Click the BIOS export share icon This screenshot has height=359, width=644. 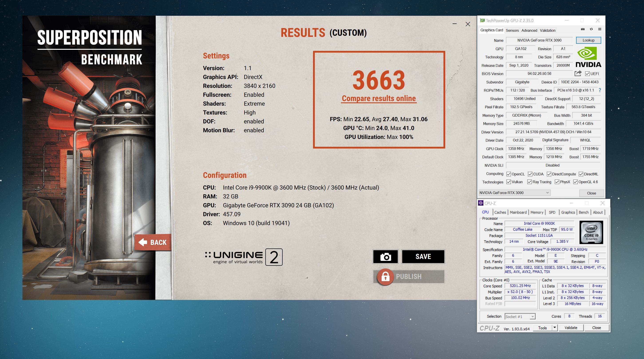(x=578, y=73)
